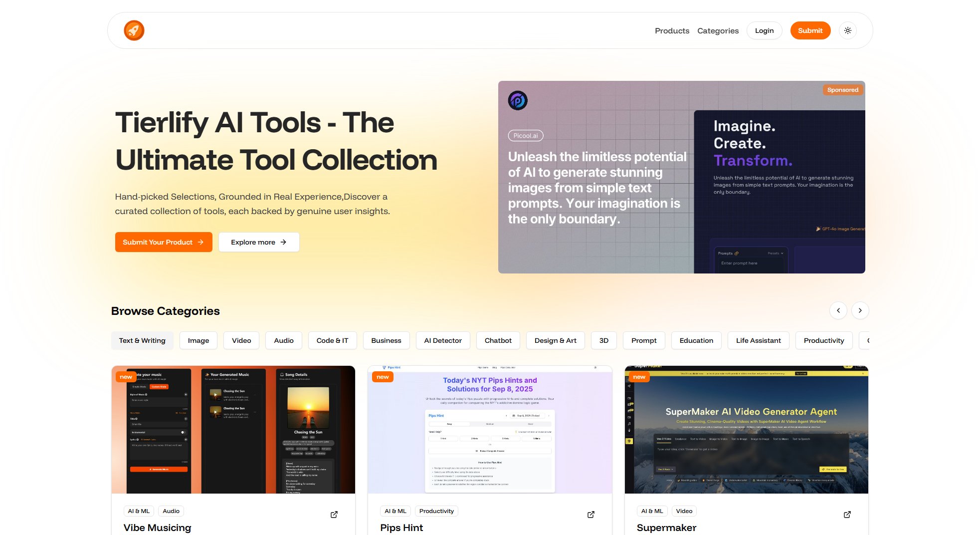Click the Picool.ai tag on sponsored banner
The height and width of the screenshot is (535, 980).
pyautogui.click(x=526, y=136)
